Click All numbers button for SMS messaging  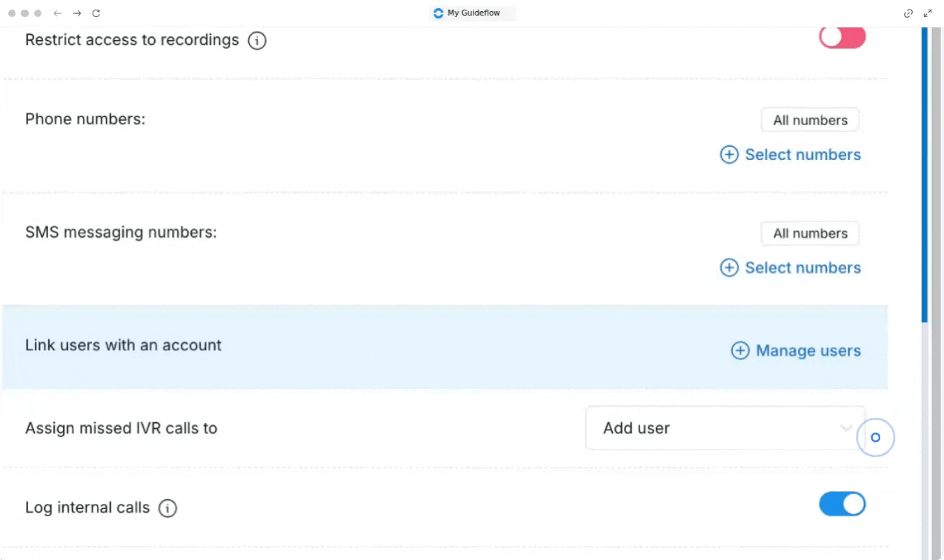[810, 233]
